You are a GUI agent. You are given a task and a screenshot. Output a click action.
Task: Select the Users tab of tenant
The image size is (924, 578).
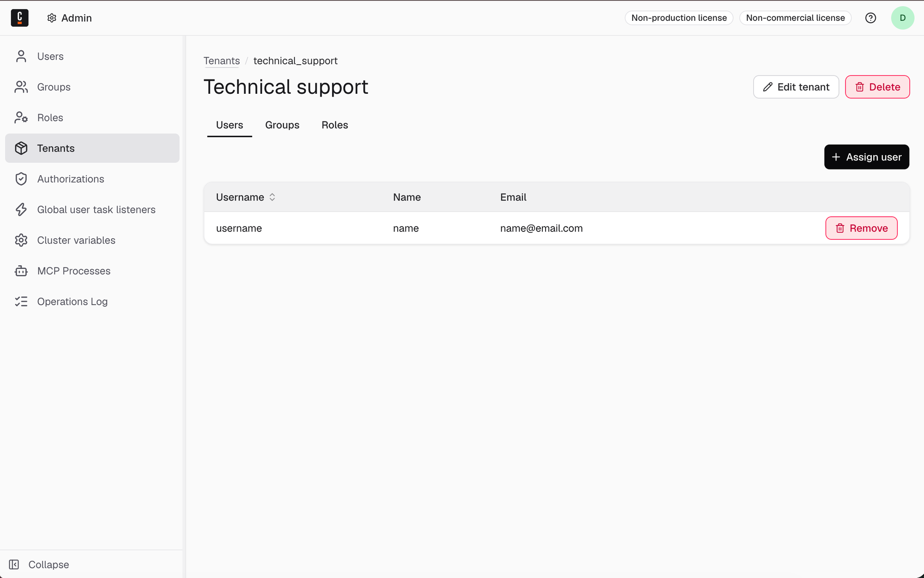[x=230, y=125]
